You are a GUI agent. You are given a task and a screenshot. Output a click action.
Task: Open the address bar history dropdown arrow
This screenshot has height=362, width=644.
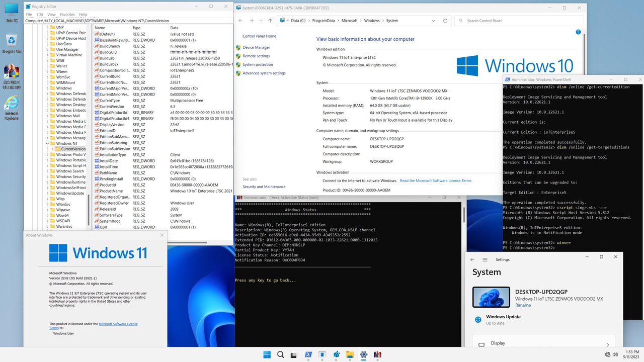click(434, 21)
